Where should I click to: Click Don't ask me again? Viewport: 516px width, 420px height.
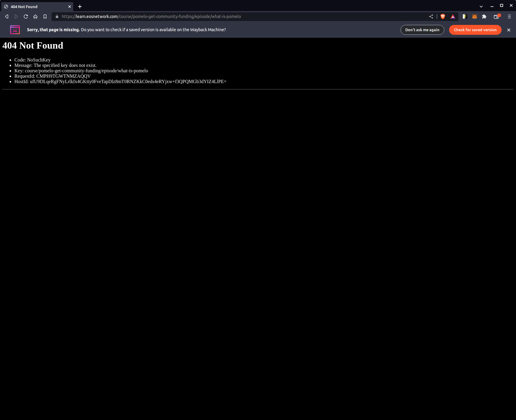[x=422, y=30]
